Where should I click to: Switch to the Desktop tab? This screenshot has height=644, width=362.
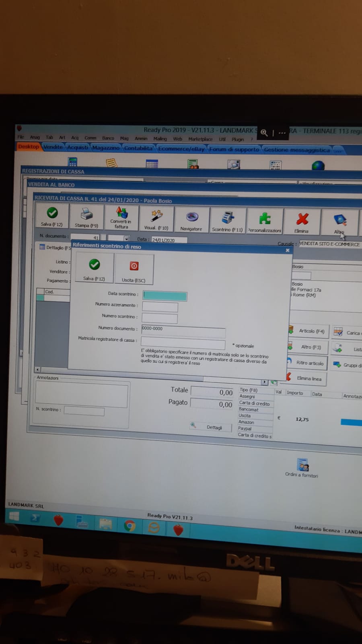[x=29, y=147]
